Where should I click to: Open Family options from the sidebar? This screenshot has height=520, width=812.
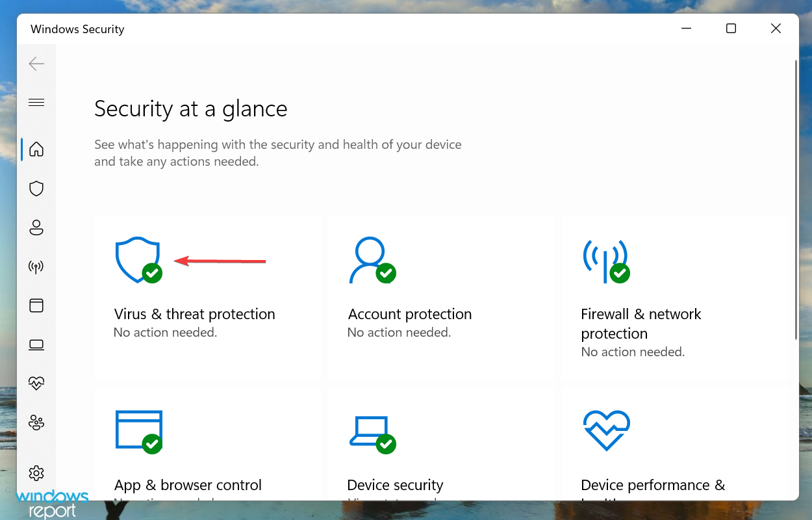click(x=36, y=422)
